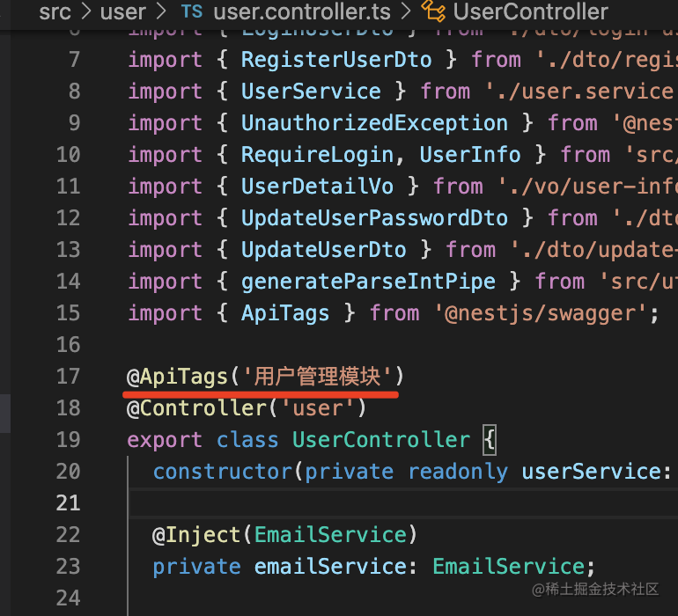Click UserController class name on line 19
The height and width of the screenshot is (616, 678).
381,440
